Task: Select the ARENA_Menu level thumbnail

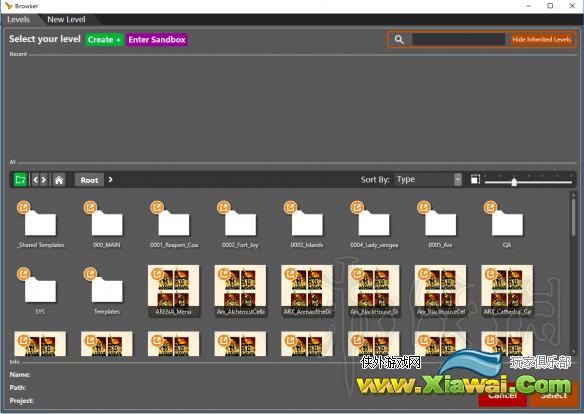Action: point(174,290)
